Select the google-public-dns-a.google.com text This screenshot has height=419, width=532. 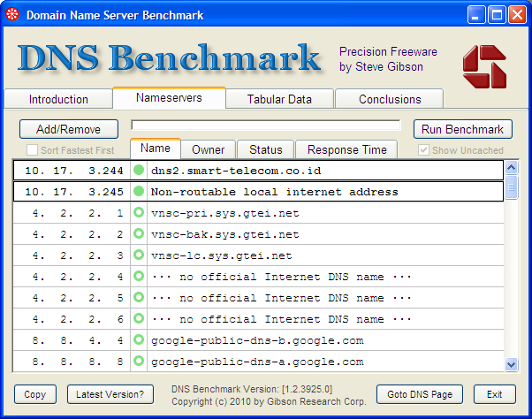(x=257, y=362)
